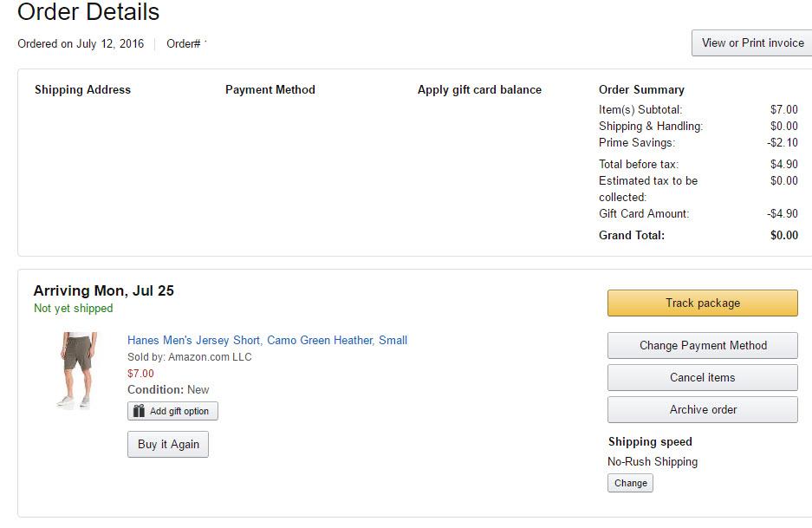Screen dimensions: 812x528
Task: Click the Not yet shipped status
Action: 73,308
